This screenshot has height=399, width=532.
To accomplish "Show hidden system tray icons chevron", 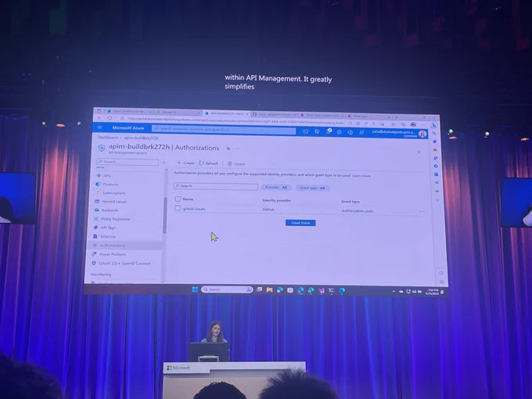I will point(394,292).
